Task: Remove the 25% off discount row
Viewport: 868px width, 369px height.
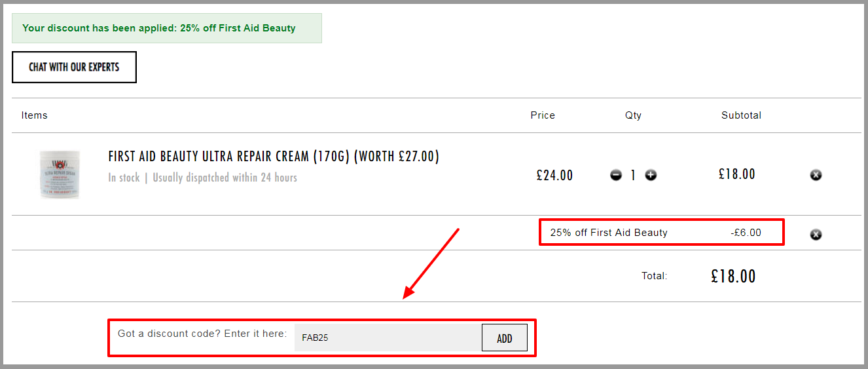Action: [x=816, y=234]
